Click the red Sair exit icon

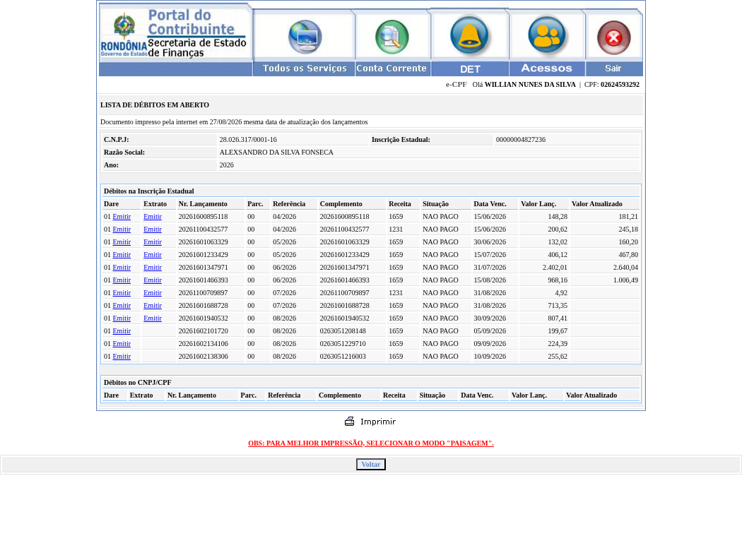click(614, 37)
